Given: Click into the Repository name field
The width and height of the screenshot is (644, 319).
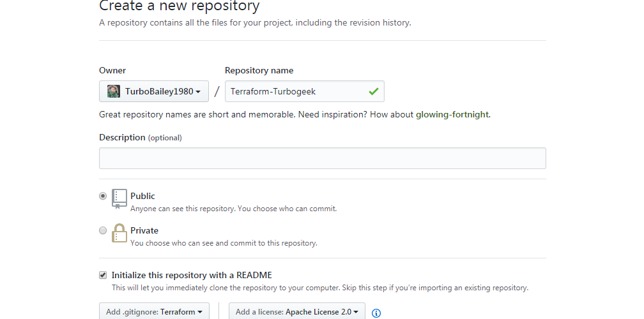Looking at the screenshot, I should [x=304, y=91].
